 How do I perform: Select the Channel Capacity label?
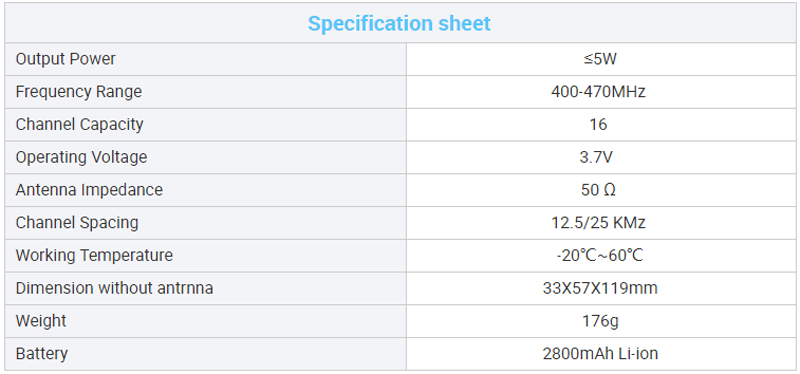tap(80, 124)
